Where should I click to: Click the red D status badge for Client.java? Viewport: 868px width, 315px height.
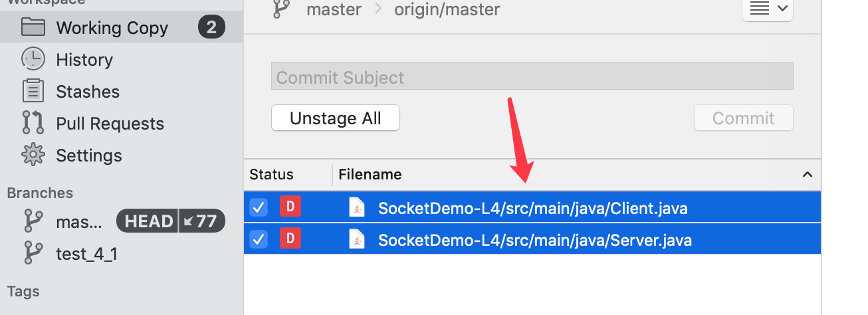(x=290, y=207)
